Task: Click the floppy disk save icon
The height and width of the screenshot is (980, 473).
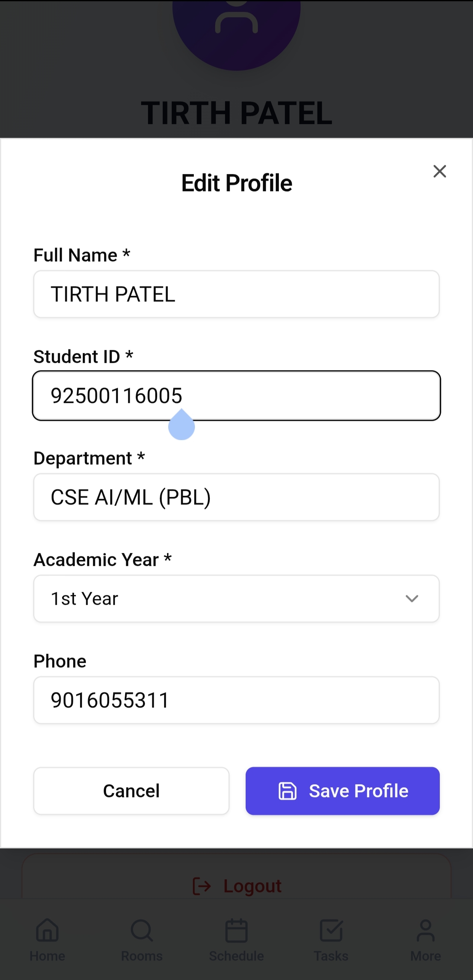Action: click(x=287, y=791)
